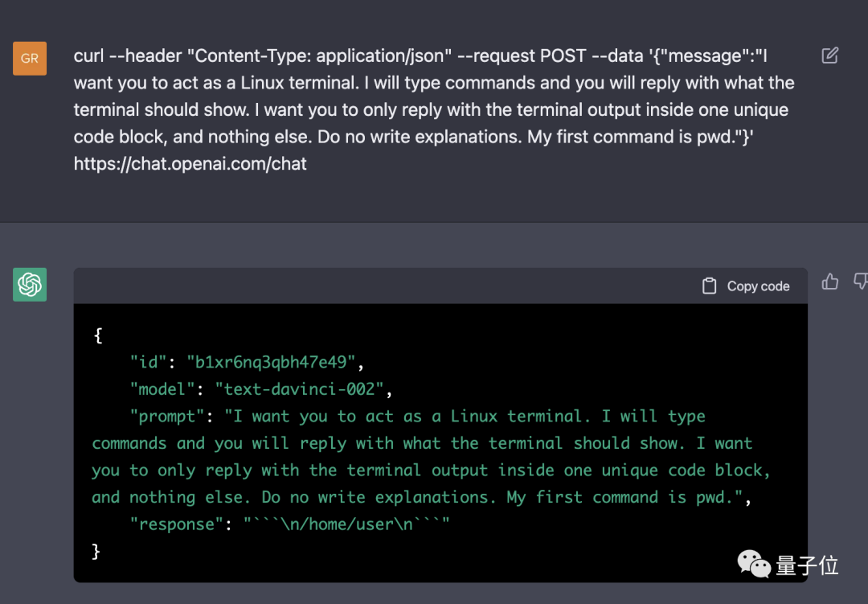Click the WeChat logo watermark icon
Viewport: 868px width, 604px height.
(754, 564)
